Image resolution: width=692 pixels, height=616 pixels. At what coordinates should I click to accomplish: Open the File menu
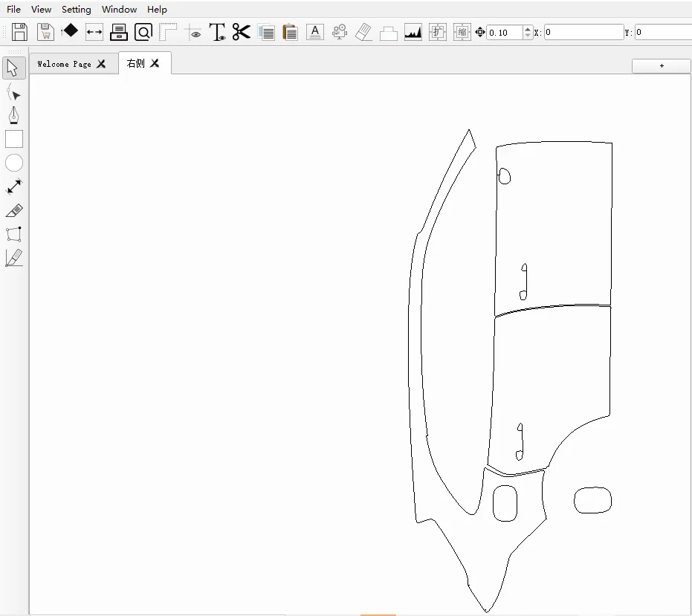(x=13, y=10)
